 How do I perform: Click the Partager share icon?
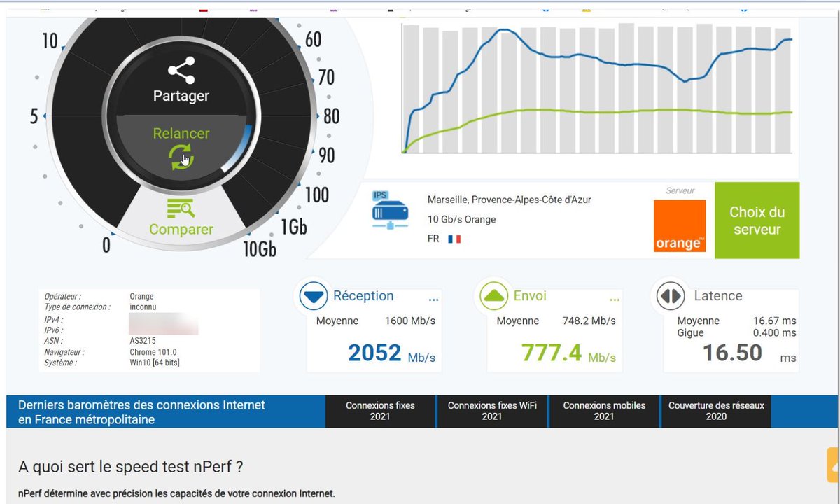[x=181, y=71]
